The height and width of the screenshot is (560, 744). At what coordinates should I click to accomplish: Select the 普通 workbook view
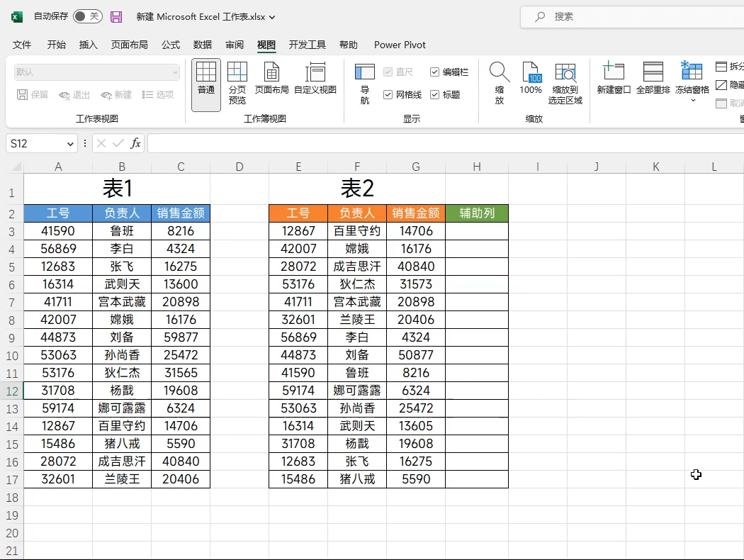click(x=206, y=85)
